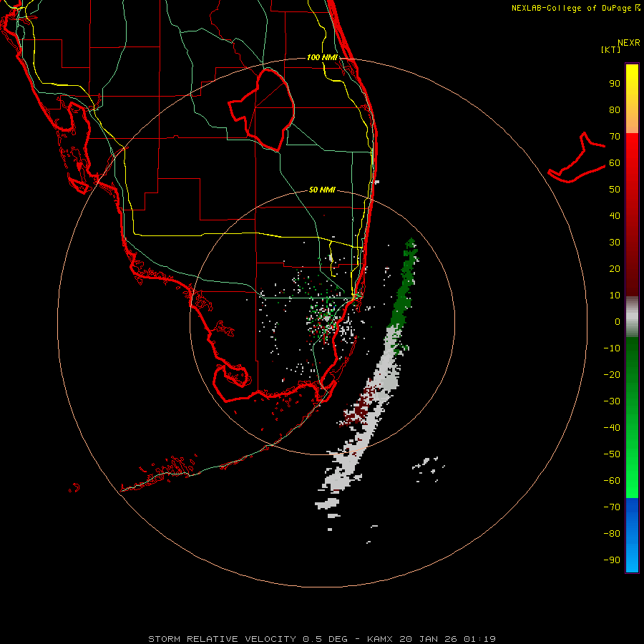644x644 pixels.
Task: Select the 10 value on the velocity scale
Action: point(615,296)
